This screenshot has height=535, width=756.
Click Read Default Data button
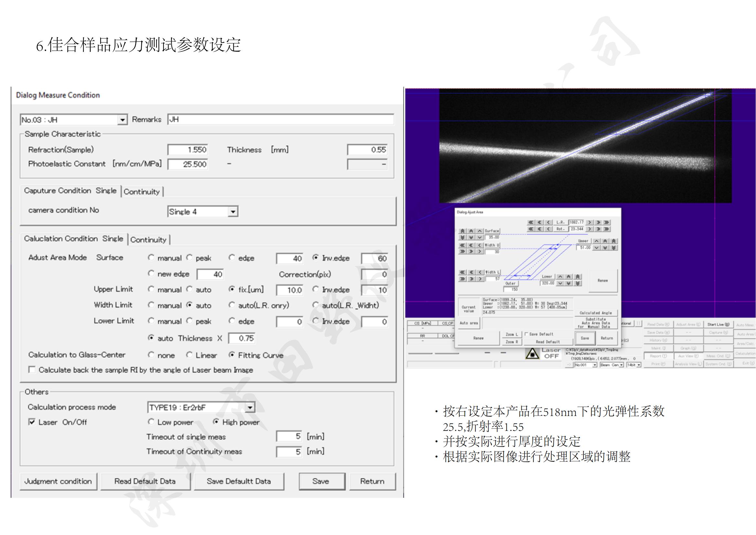[x=145, y=481]
